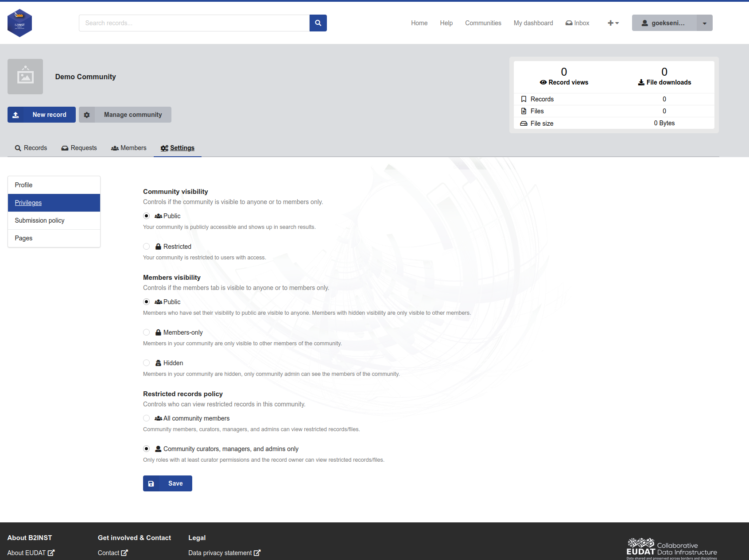Click the B2INST hexagon logo
The height and width of the screenshot is (560, 749).
point(19,23)
